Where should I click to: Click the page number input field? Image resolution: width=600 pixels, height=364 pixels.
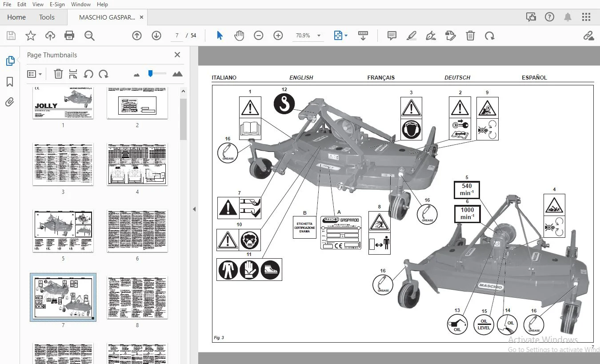pyautogui.click(x=177, y=36)
